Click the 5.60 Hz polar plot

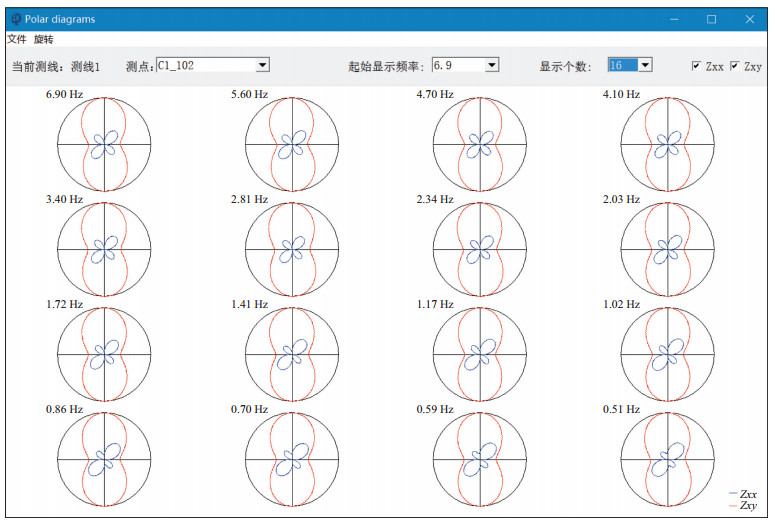pyautogui.click(x=292, y=145)
